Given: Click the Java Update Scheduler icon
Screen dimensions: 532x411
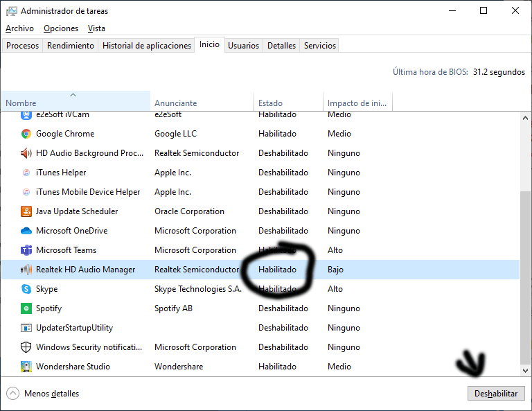Looking at the screenshot, I should click(x=26, y=211).
